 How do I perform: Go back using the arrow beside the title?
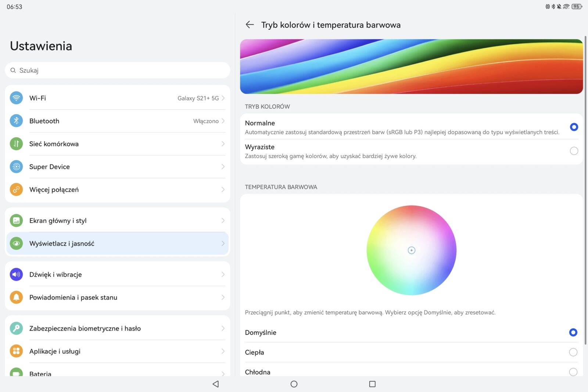tap(250, 25)
